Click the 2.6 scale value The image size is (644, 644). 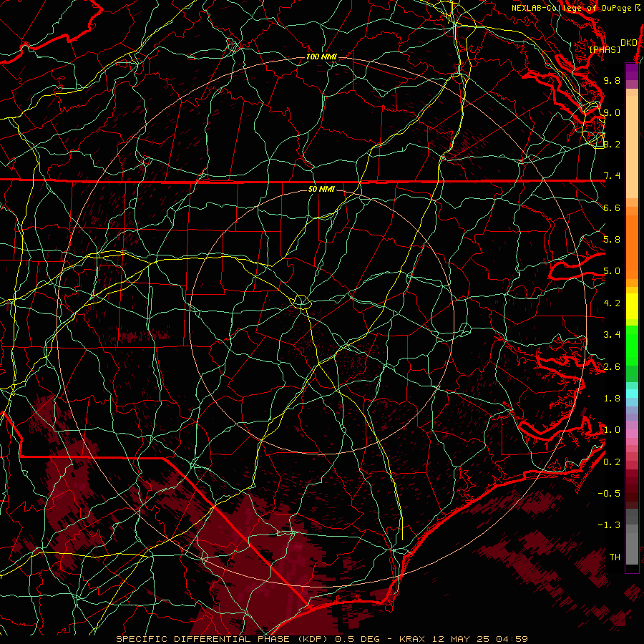612,367
